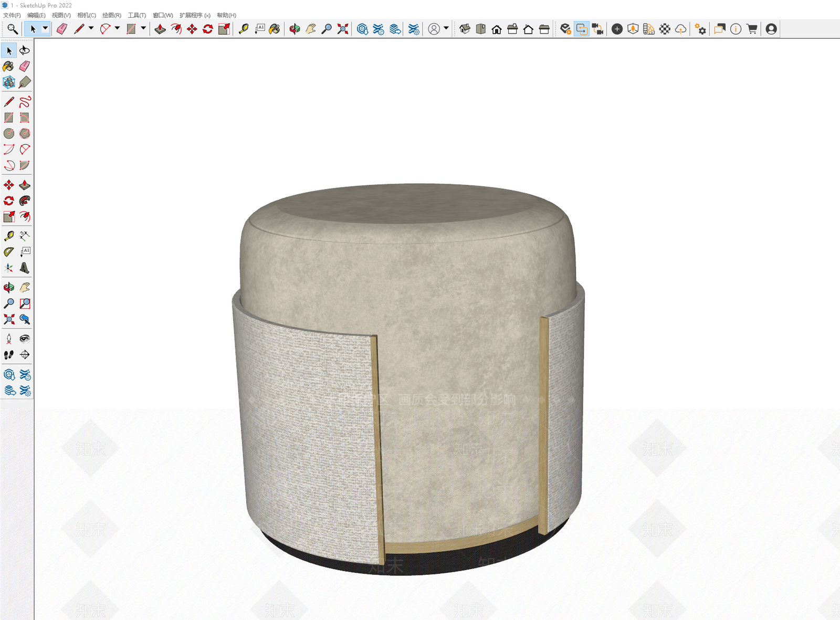Activate the Follow Me tool
This screenshot has height=620, width=840.
[x=25, y=201]
